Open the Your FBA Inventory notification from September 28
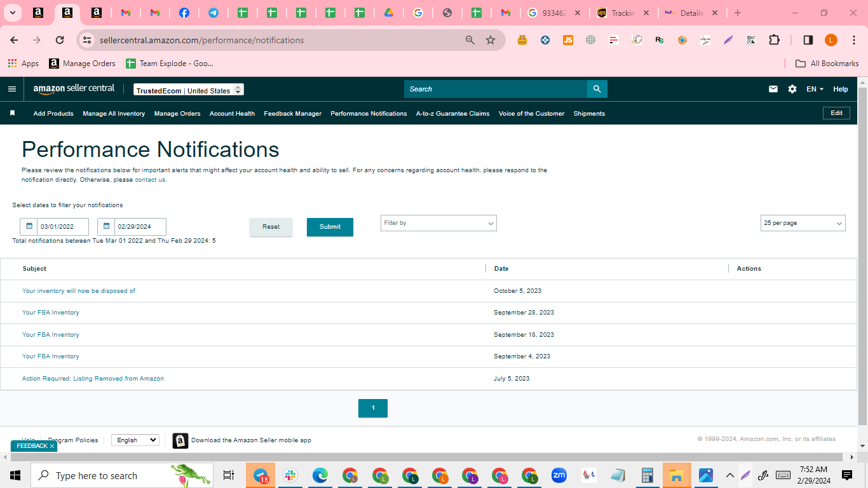Viewport: 868px width, 488px height. pos(51,313)
